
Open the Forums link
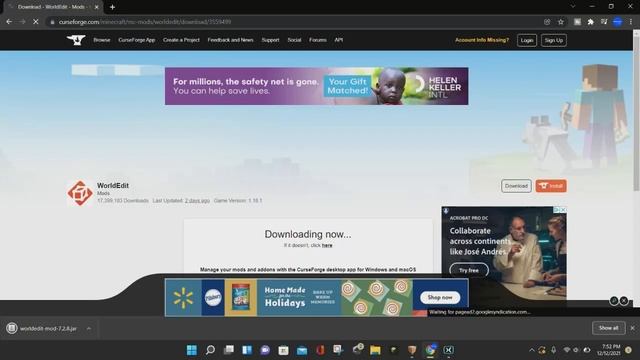(x=318, y=40)
